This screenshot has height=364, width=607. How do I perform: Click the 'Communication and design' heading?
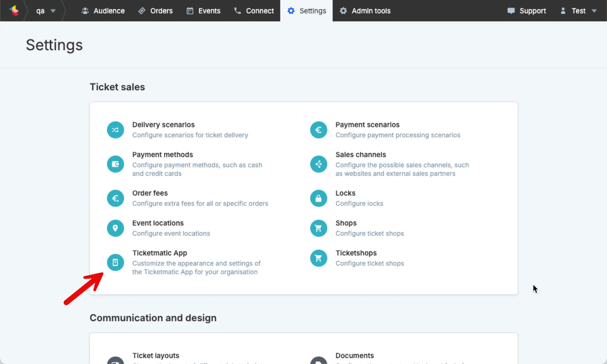pyautogui.click(x=153, y=318)
